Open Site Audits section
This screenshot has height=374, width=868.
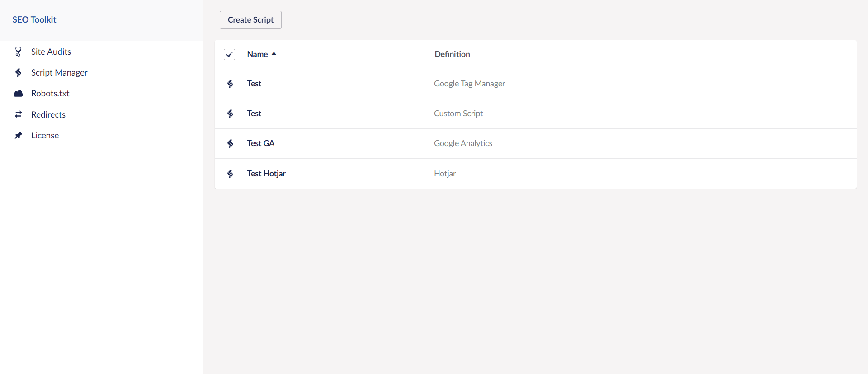pyautogui.click(x=51, y=52)
